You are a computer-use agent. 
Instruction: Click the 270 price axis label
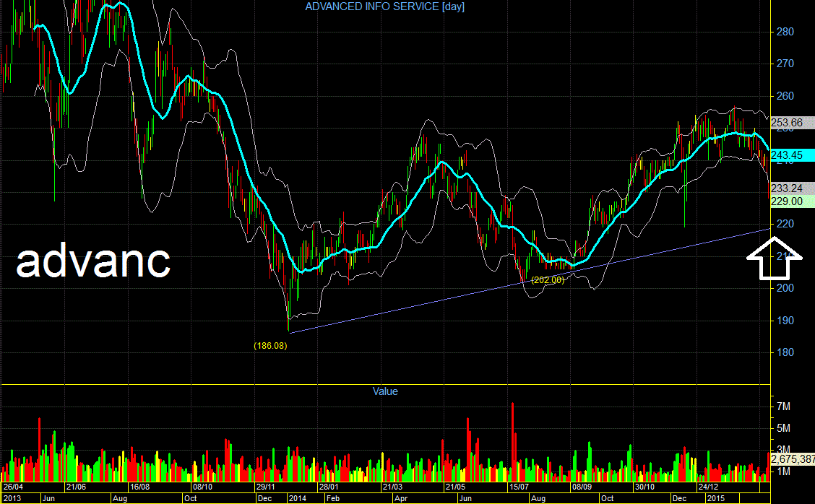785,64
